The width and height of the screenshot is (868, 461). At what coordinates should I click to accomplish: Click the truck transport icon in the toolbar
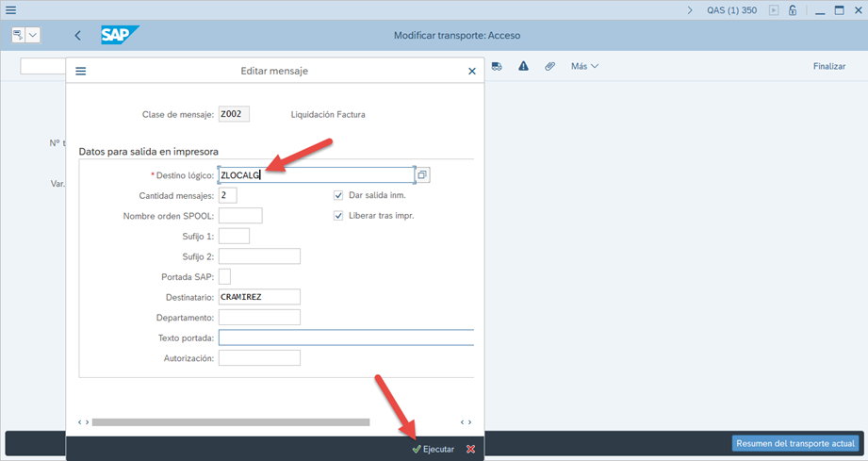(497, 66)
